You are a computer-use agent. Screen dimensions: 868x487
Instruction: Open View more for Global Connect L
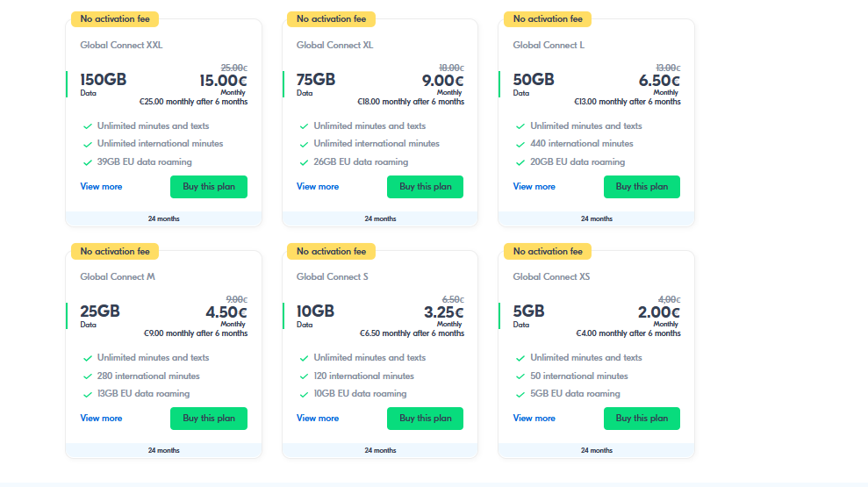pos(534,187)
